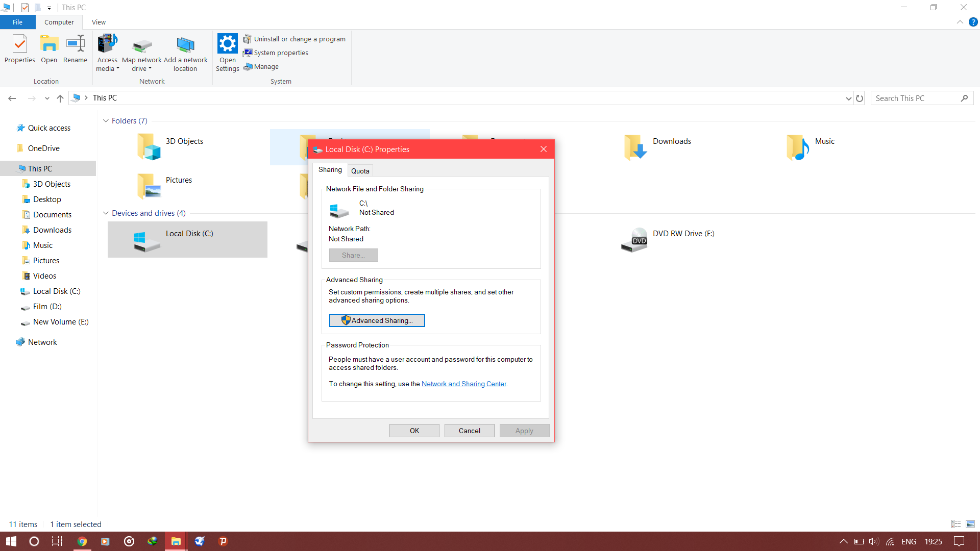Viewport: 980px width, 551px height.
Task: Switch to the Computer ribbon tab
Action: tap(59, 22)
